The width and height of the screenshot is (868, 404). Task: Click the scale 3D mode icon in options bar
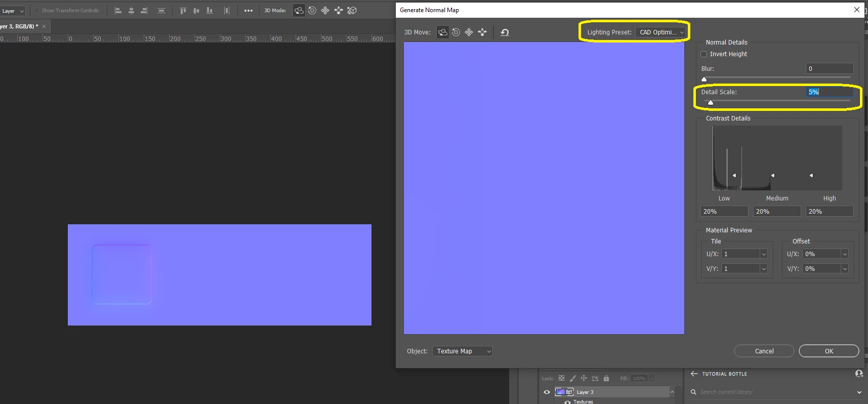352,11
